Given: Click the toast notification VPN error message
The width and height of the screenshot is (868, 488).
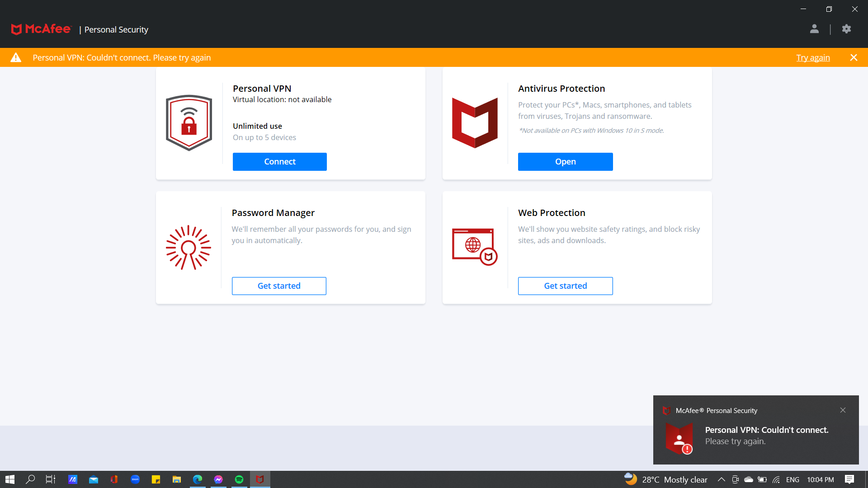Looking at the screenshot, I should pos(767,436).
